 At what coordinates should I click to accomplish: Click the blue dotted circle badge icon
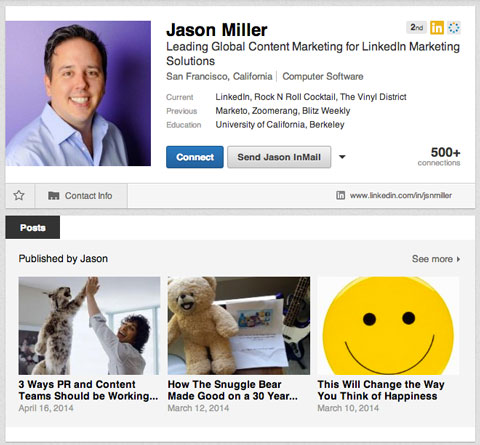coord(454,28)
